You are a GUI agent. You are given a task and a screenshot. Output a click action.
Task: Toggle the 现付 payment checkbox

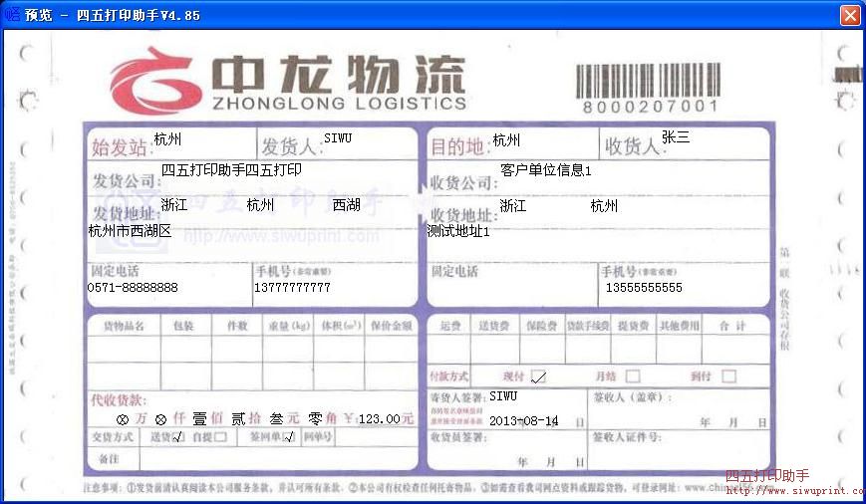tap(538, 377)
